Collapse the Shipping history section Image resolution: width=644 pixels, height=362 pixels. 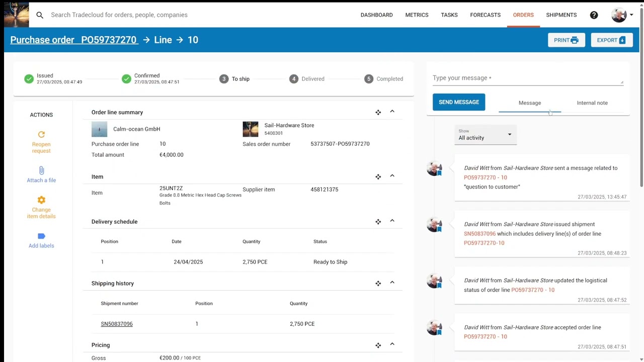coord(392,283)
